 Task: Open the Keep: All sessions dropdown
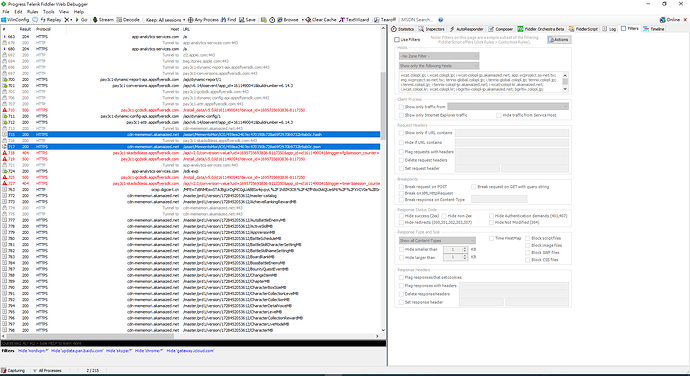point(165,20)
